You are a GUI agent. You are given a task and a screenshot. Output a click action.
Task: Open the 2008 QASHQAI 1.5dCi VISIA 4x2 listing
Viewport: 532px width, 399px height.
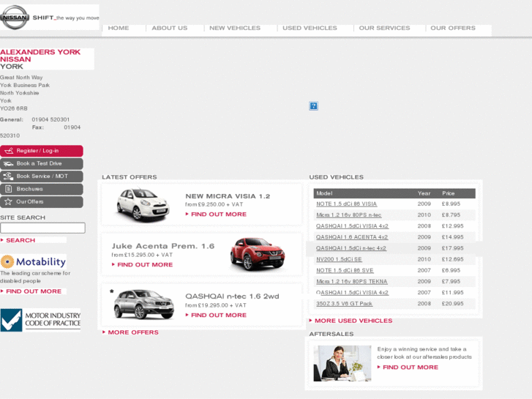pyautogui.click(x=352, y=226)
